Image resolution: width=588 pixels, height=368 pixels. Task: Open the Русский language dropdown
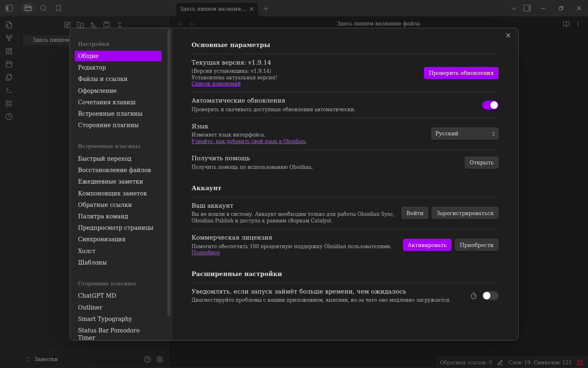(x=465, y=134)
